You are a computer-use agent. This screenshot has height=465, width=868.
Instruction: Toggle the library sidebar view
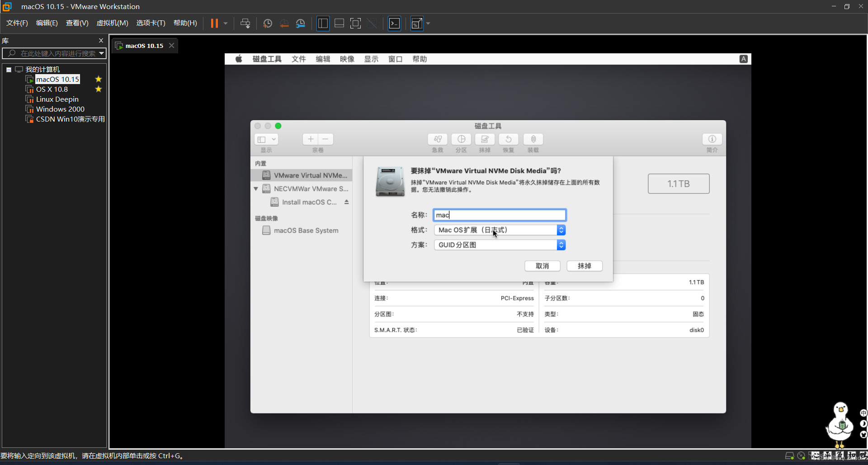pyautogui.click(x=323, y=23)
